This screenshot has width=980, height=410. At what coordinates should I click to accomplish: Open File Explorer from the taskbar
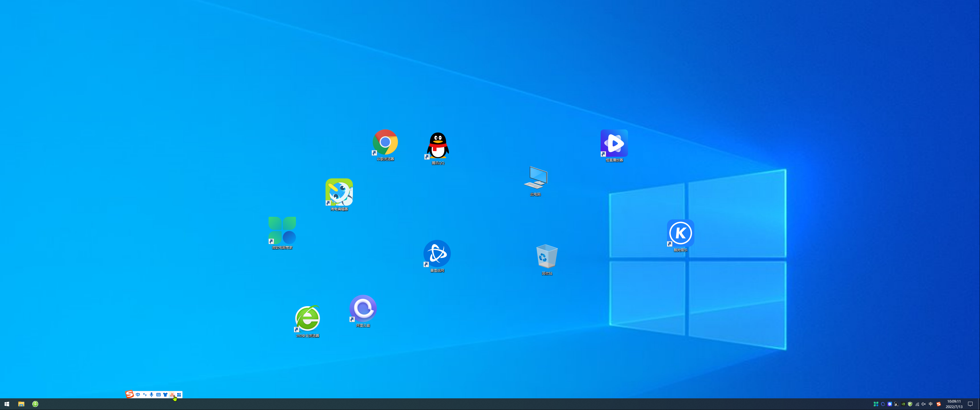tap(21, 404)
